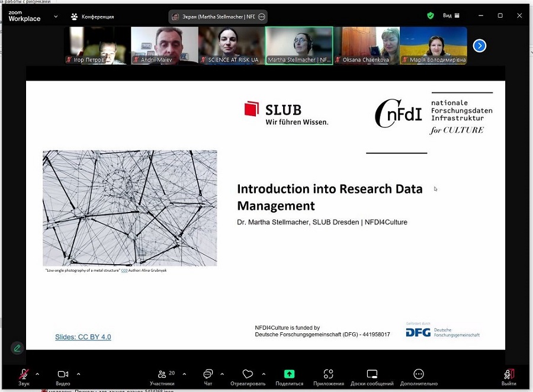Screen dimensions: 533x392
Task: Toggle camera with the Видео button
Action: (x=63, y=375)
